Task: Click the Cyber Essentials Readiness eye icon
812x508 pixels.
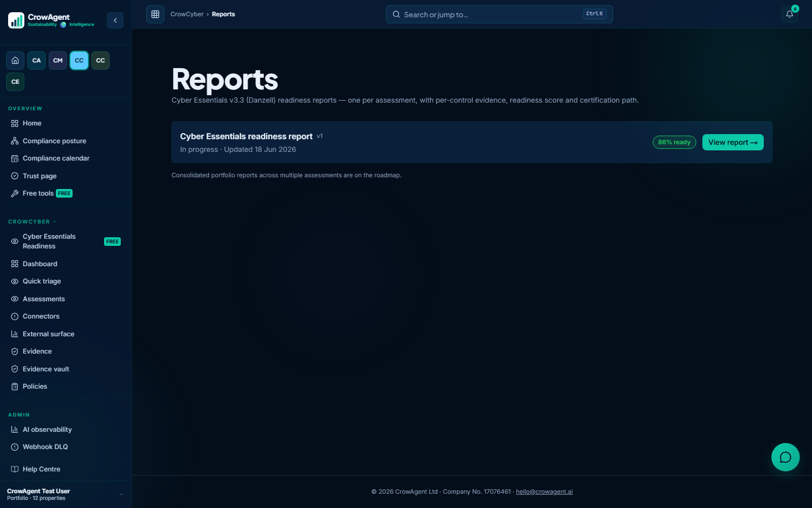Action: [15, 241]
